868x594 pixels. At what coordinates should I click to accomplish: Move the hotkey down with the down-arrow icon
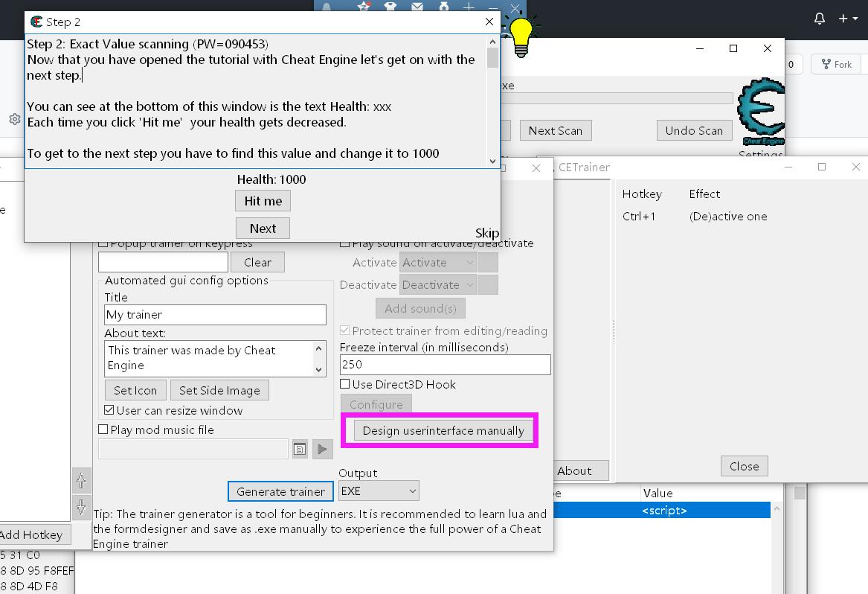click(x=81, y=507)
